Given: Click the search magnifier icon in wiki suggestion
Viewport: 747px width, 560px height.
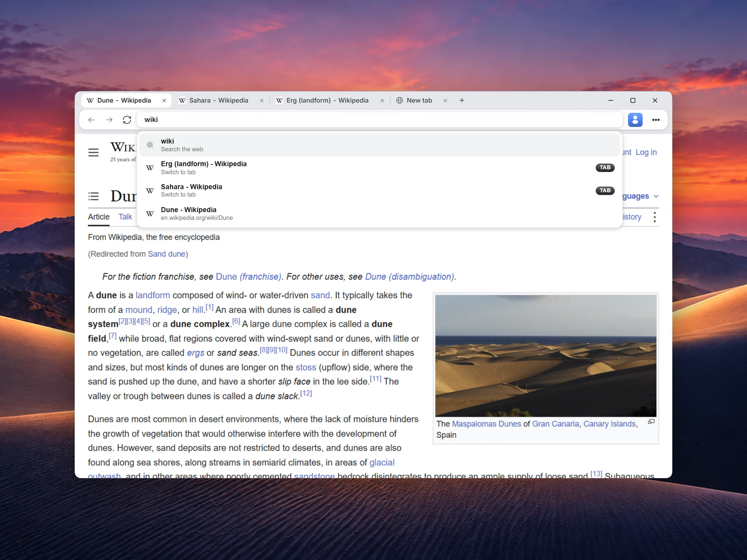Looking at the screenshot, I should [150, 145].
